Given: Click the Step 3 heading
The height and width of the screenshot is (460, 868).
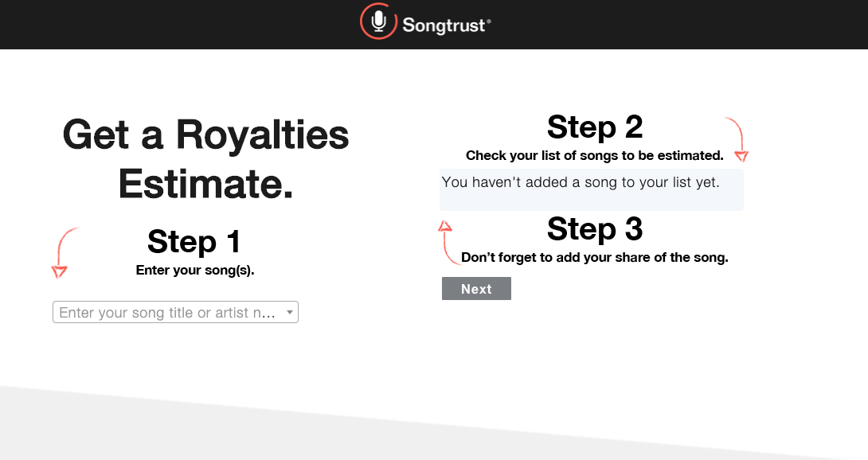Looking at the screenshot, I should click(x=595, y=229).
